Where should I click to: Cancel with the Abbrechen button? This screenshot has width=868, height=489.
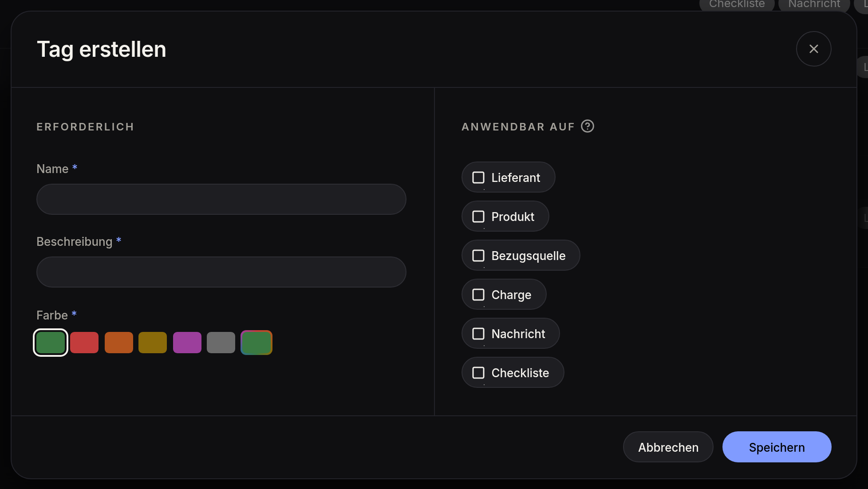coord(668,447)
